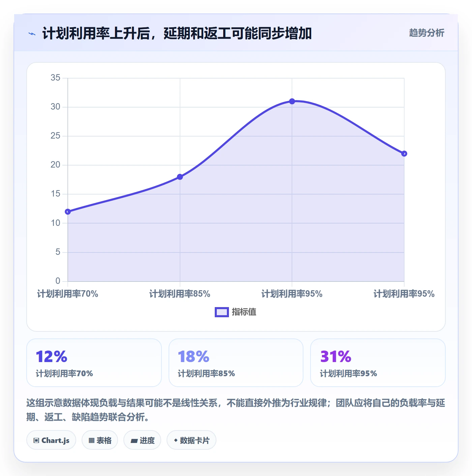Image resolution: width=472 pixels, height=476 pixels.
Task: Click the bar icon in 进度 tag
Action: (x=134, y=441)
